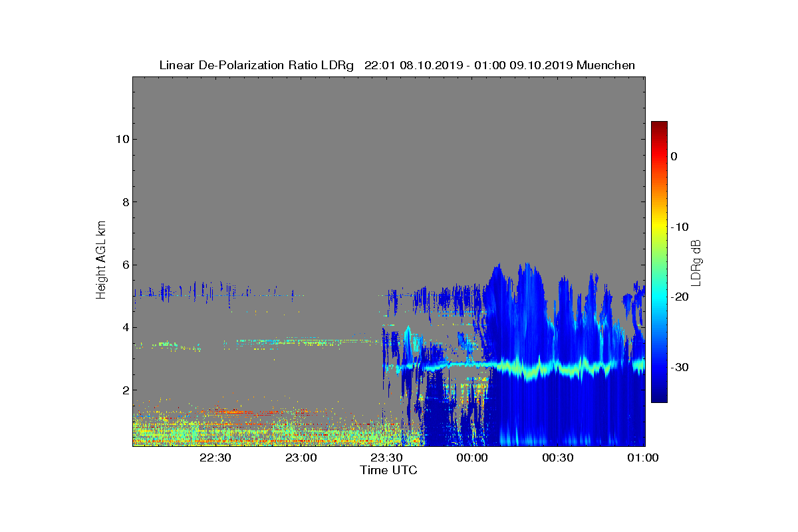
Task: Click the height tick label 8
Action: pyautogui.click(x=124, y=202)
